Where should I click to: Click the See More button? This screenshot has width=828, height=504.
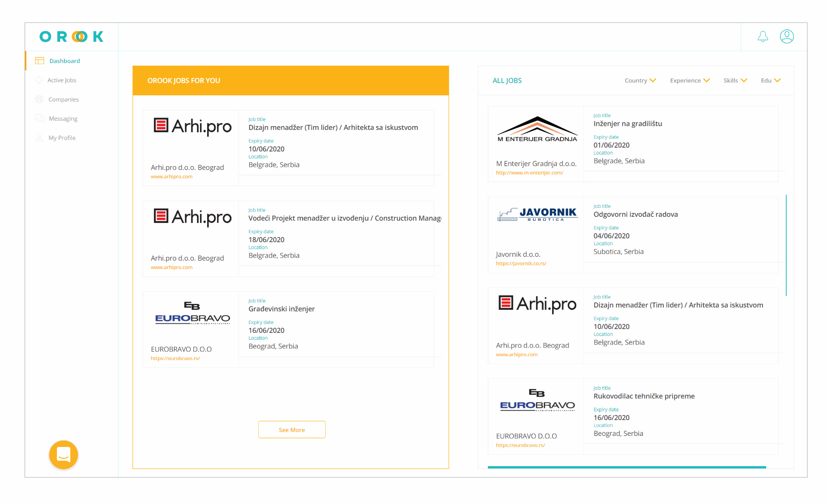(x=292, y=430)
